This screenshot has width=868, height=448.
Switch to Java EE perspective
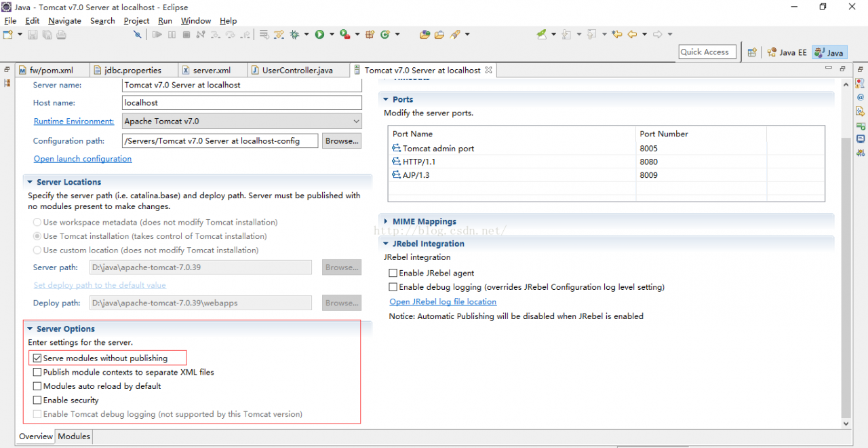point(787,52)
